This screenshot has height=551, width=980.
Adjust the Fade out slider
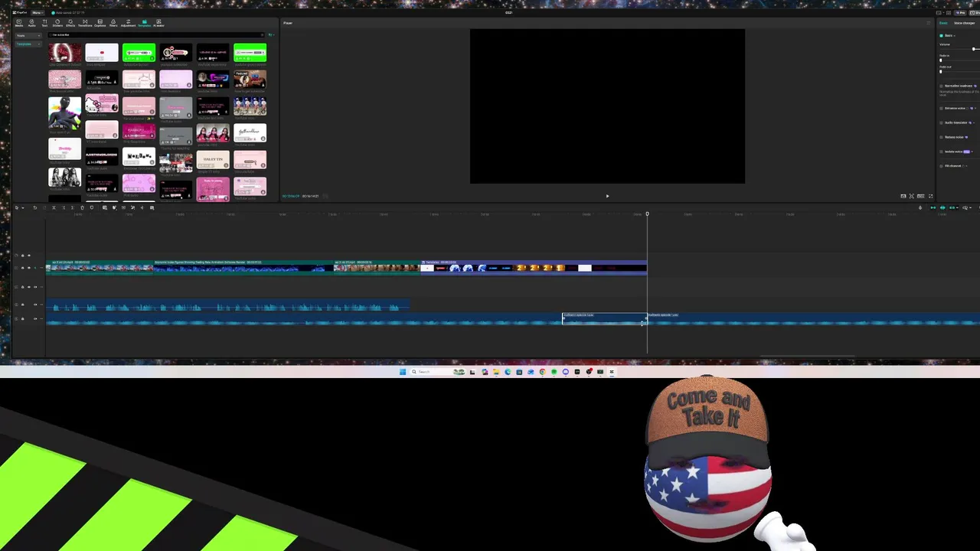tap(940, 71)
